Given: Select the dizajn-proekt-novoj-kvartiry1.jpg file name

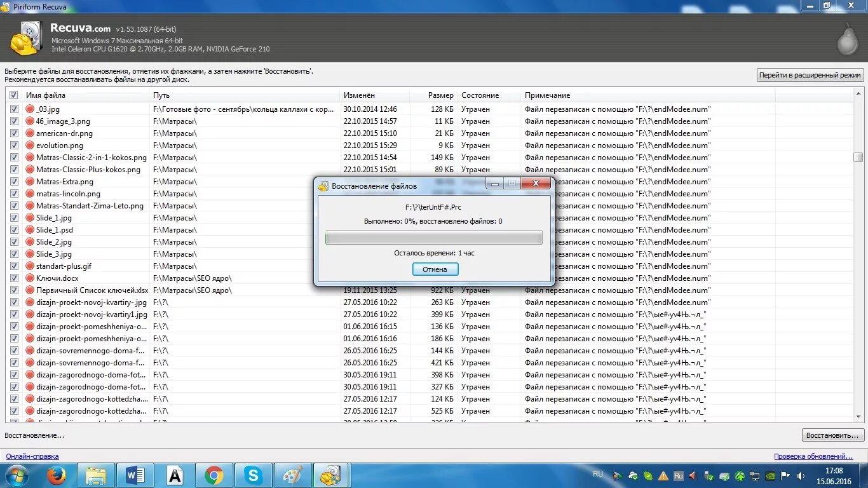Looking at the screenshot, I should pos(92,315).
